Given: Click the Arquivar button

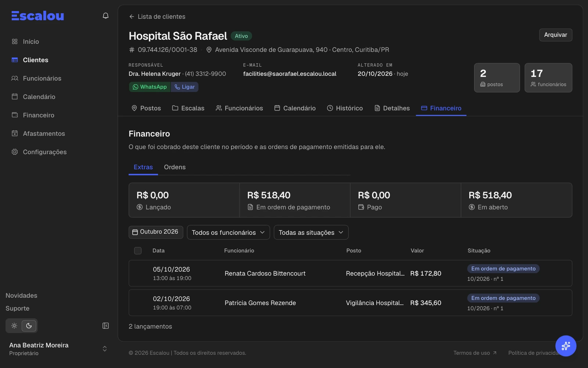Looking at the screenshot, I should [555, 35].
